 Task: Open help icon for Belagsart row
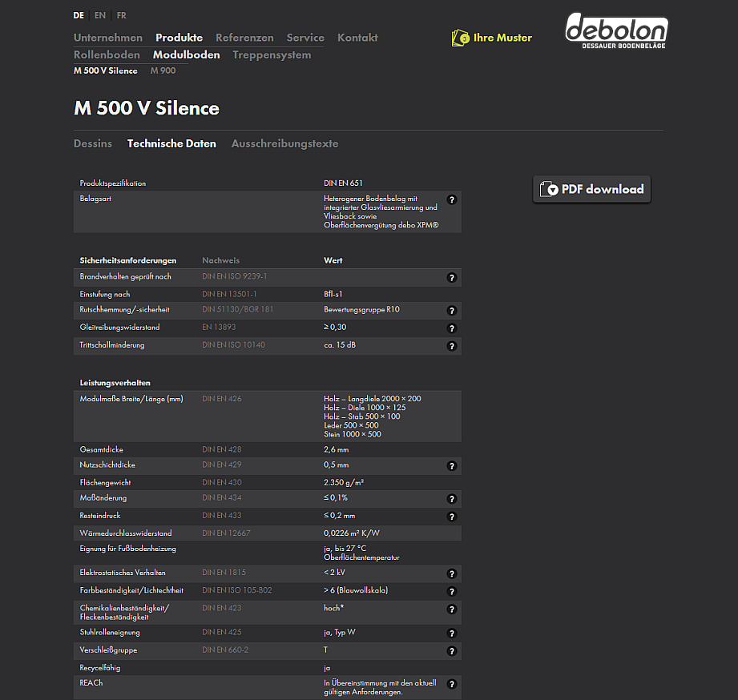tap(451, 200)
